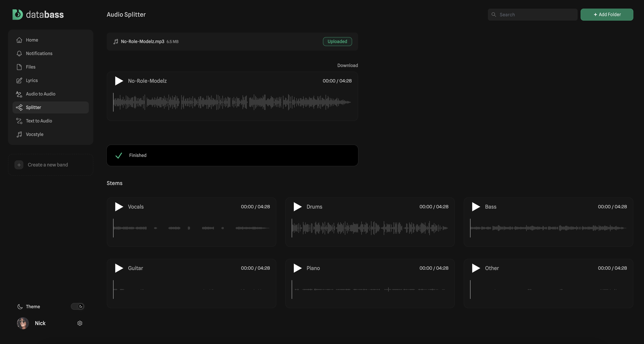The height and width of the screenshot is (344, 644).
Task: Click the Files document icon
Action: 19,67
